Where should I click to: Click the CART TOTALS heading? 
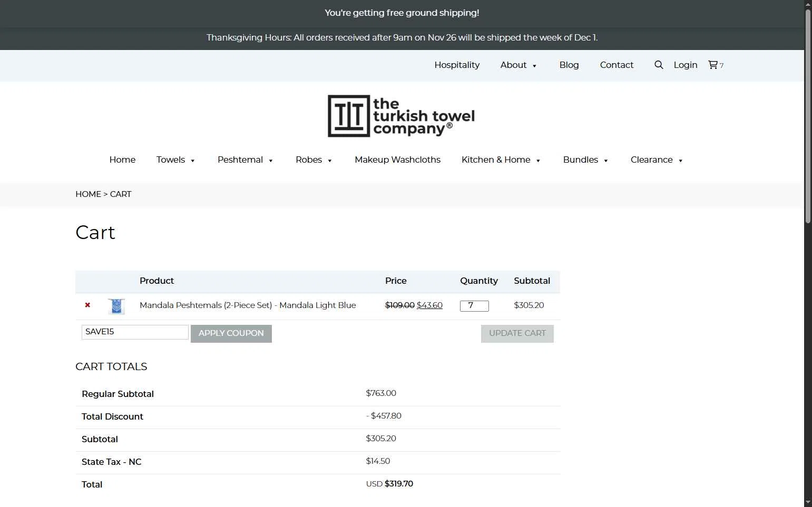[x=111, y=366]
